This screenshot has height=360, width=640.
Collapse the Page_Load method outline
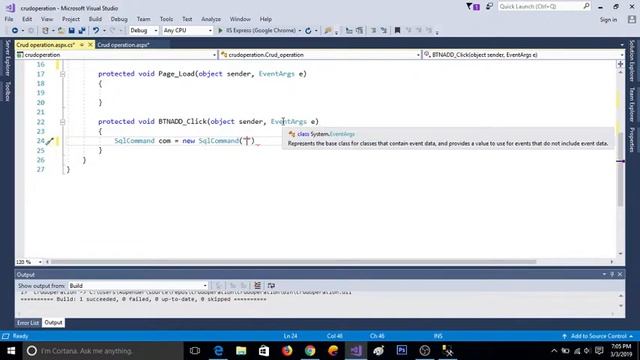pos(62,74)
